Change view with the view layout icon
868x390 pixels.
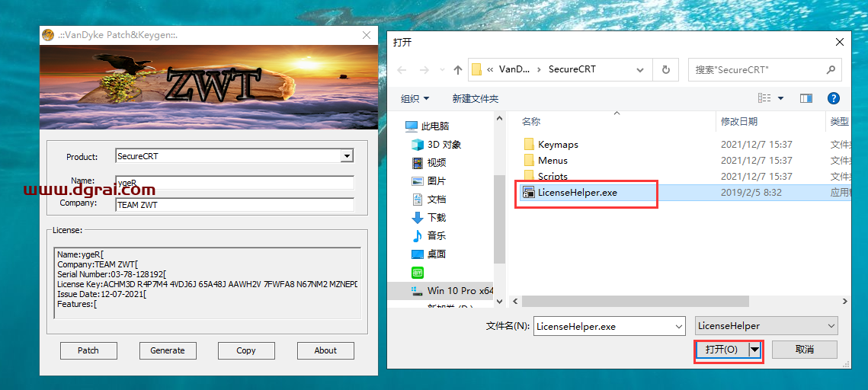tap(765, 98)
